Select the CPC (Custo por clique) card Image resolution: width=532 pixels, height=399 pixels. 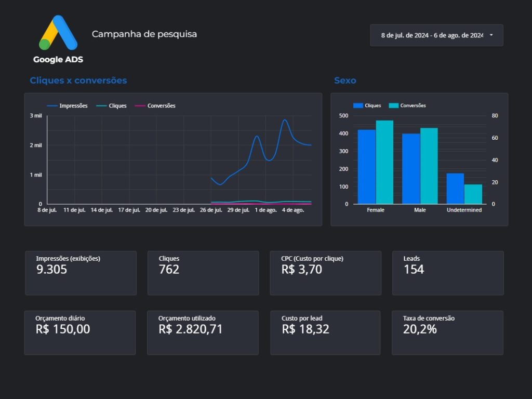(325, 273)
